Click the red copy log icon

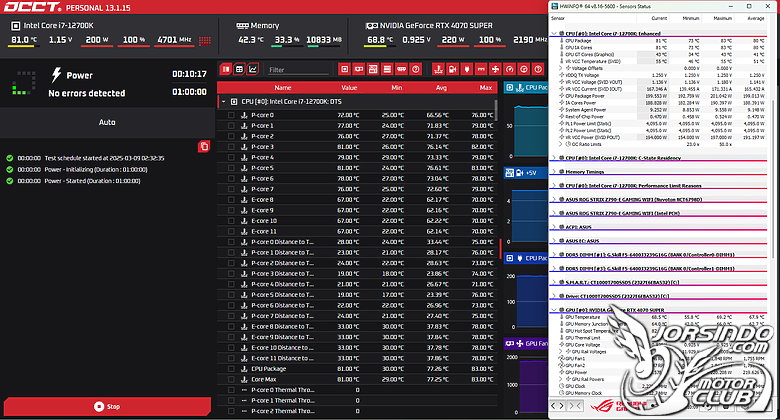coord(204,146)
